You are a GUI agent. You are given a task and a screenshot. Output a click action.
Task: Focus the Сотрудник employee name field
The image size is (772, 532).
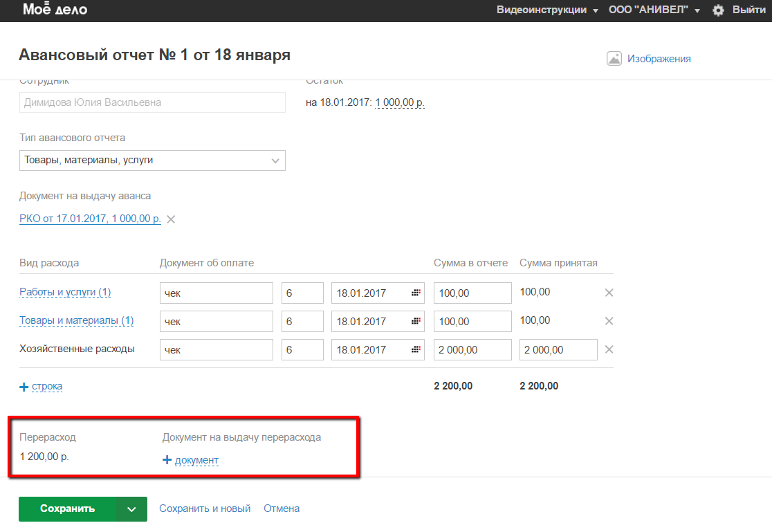(x=152, y=102)
